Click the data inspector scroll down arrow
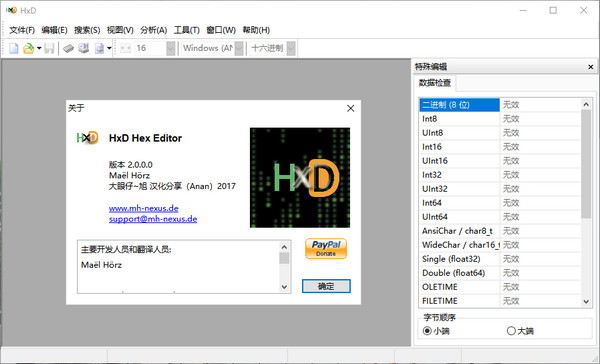The image size is (600, 364). coord(586,302)
